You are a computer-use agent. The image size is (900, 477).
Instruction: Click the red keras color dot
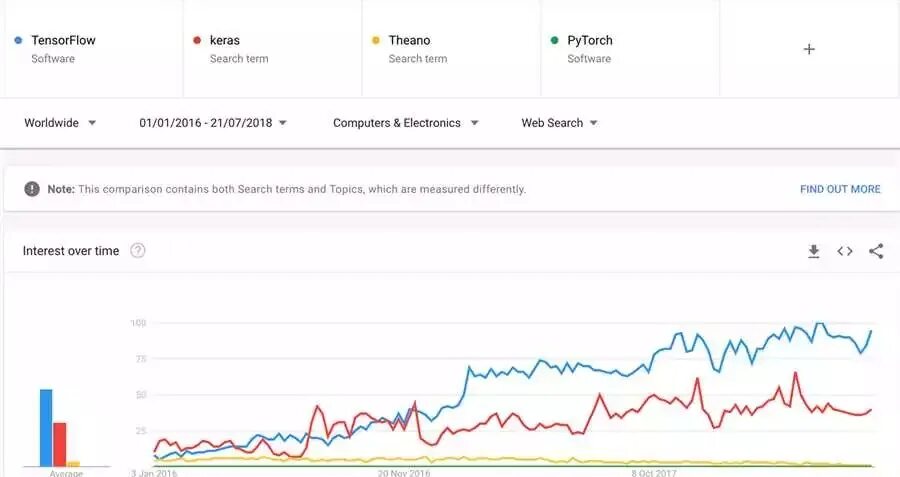[198, 41]
